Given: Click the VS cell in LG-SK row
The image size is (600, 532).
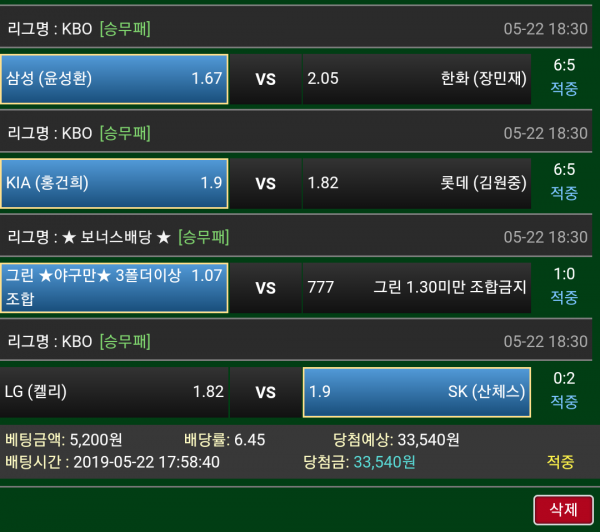Looking at the screenshot, I should click(266, 392).
